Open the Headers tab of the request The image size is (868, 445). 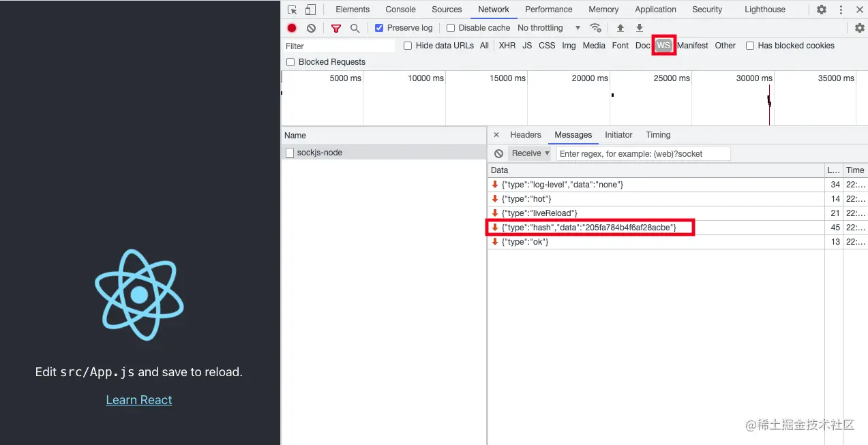pos(526,135)
